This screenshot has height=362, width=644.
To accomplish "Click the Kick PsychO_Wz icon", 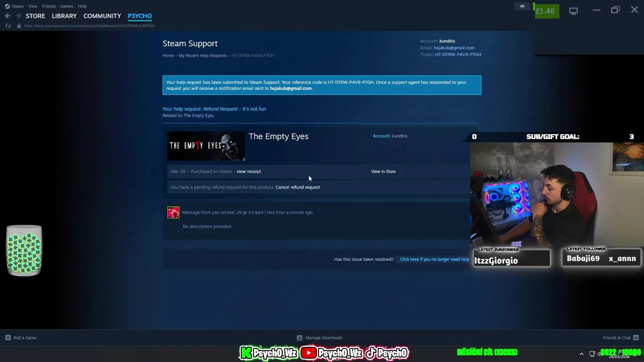I will (x=246, y=353).
